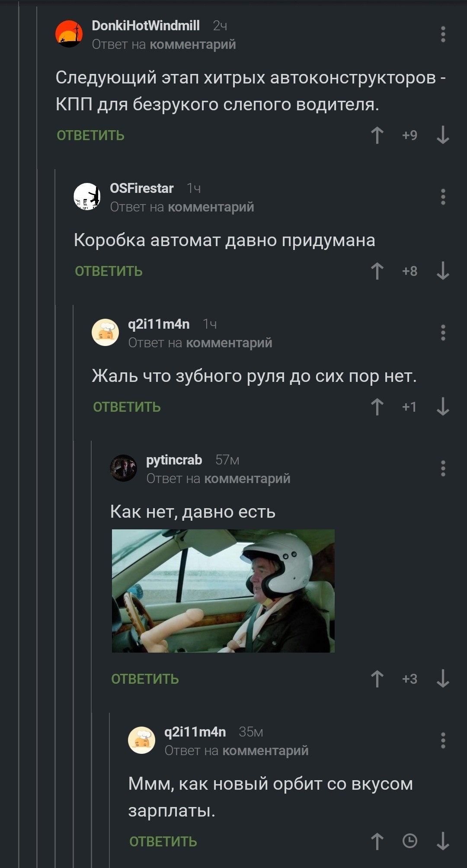This screenshot has width=467, height=868.
Task: Open three-dot menu on pytincrab's comment
Action: click(443, 468)
